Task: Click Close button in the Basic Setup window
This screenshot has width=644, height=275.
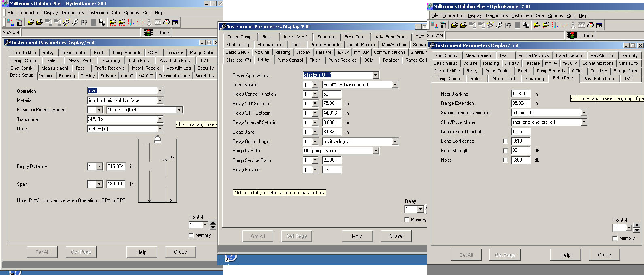Action: pos(180,252)
